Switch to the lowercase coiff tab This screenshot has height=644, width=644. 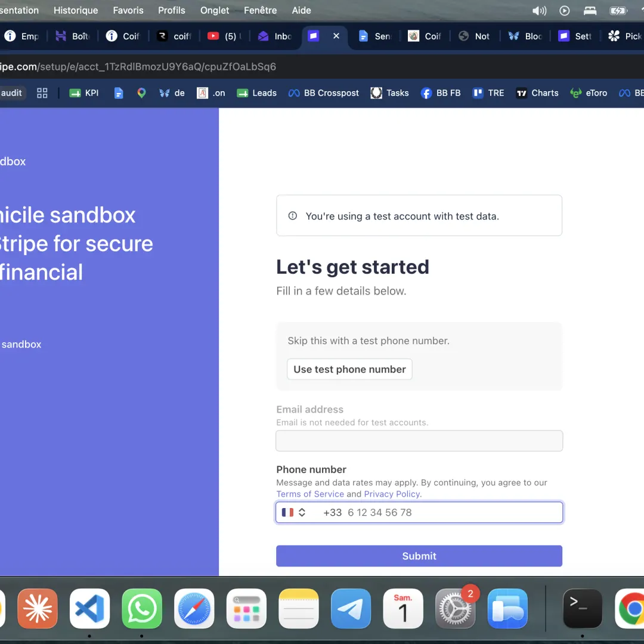[x=174, y=36]
